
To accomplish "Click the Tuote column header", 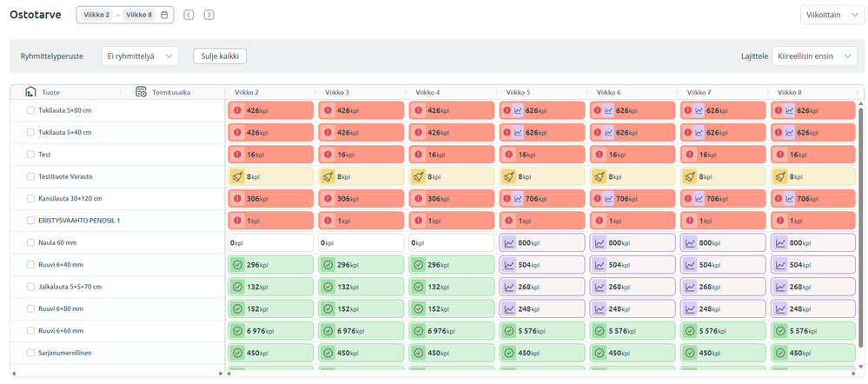I will coord(51,92).
